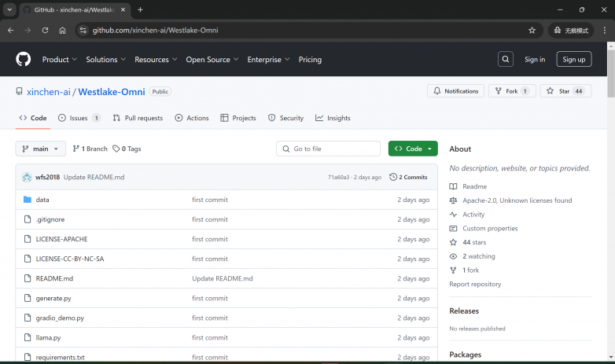Screen dimensions: 615x364
Task: Click the page vertical scrollbar
Action: (x=611, y=73)
